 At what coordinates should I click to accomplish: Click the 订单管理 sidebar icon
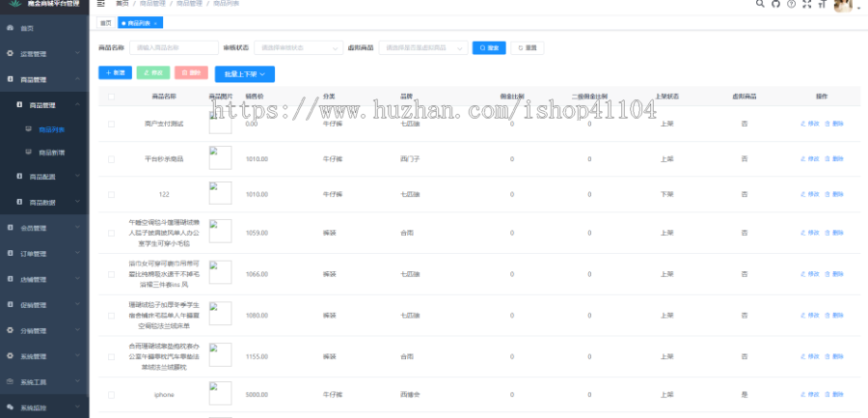[10, 253]
